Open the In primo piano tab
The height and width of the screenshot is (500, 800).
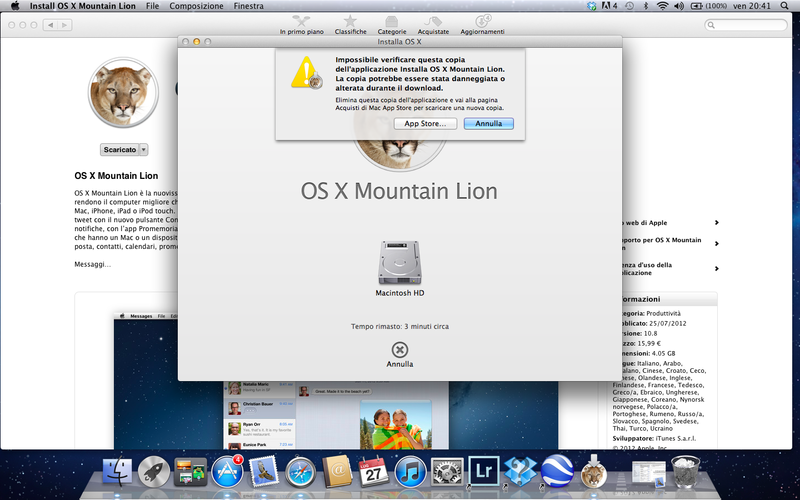[x=302, y=25]
